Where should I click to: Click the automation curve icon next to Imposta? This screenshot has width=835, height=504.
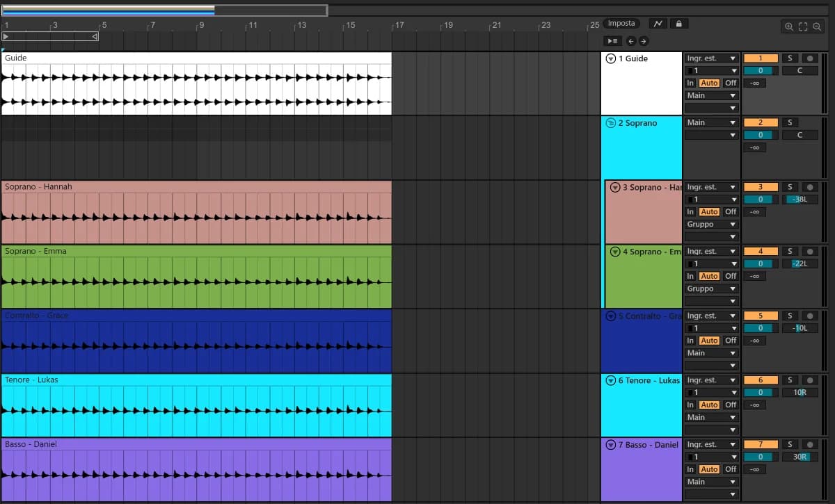[x=658, y=24]
